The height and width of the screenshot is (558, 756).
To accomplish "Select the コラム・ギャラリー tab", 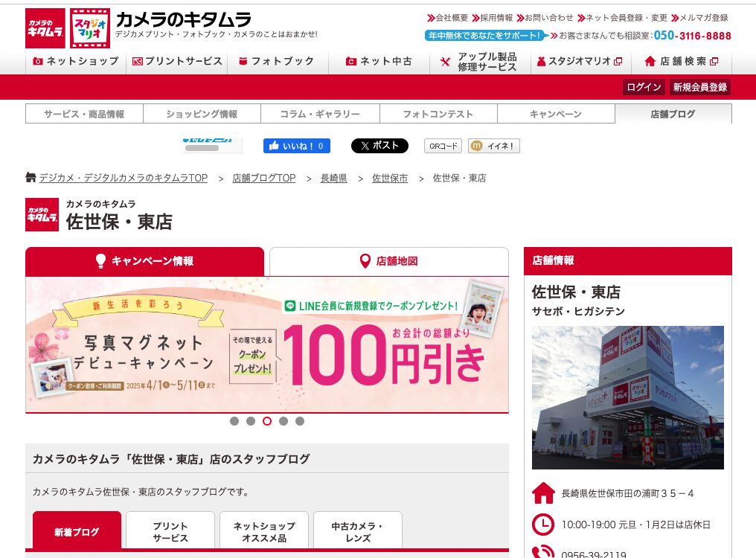I will tap(320, 114).
